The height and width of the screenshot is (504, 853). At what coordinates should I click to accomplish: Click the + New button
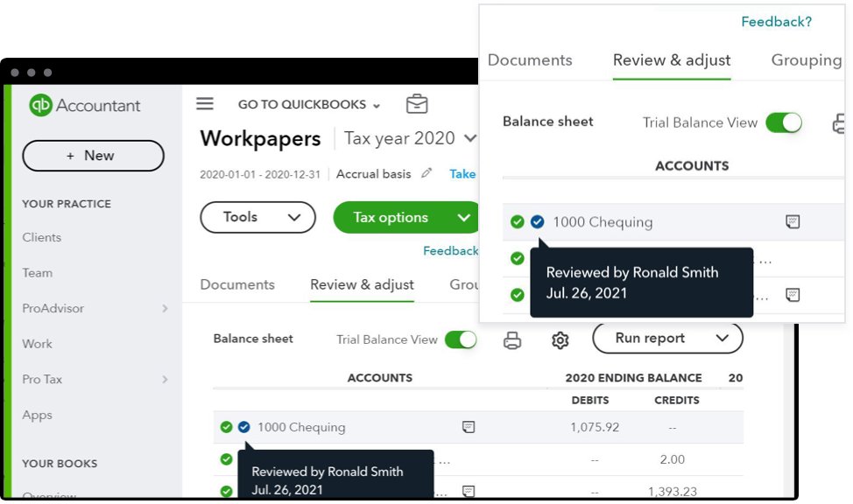pyautogui.click(x=93, y=156)
